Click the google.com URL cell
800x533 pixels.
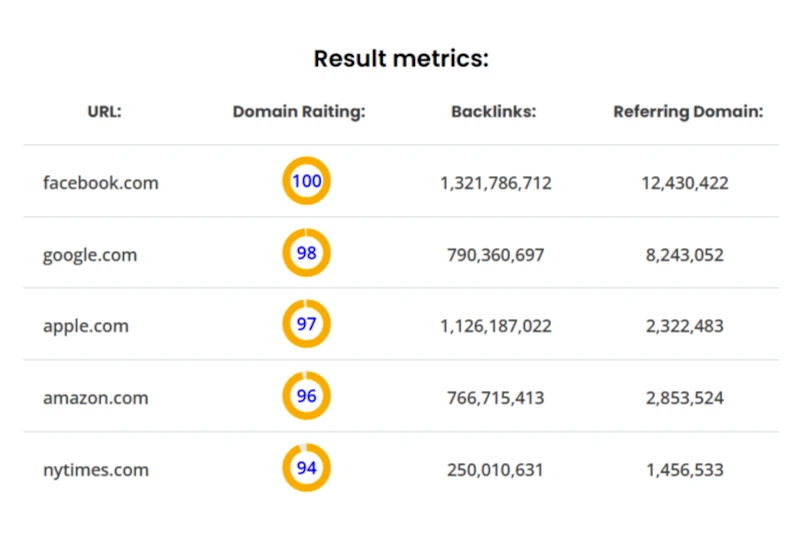coord(90,255)
